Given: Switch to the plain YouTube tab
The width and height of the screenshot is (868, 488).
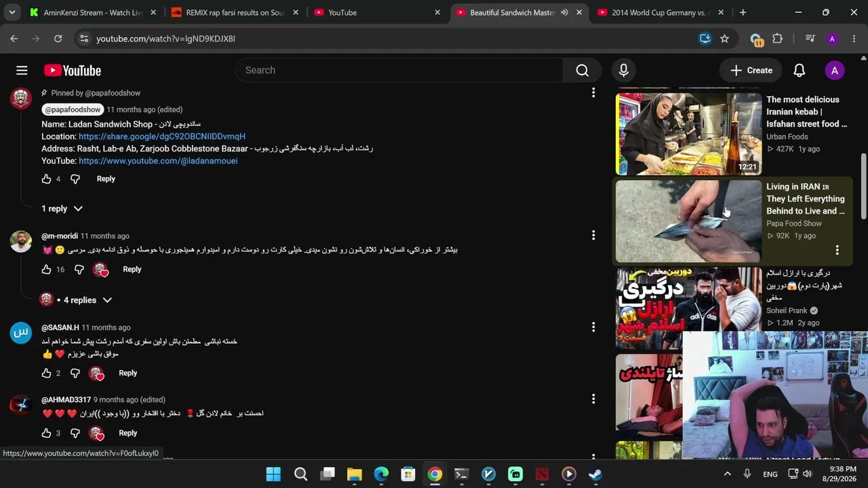Looking at the screenshot, I should coord(376,12).
